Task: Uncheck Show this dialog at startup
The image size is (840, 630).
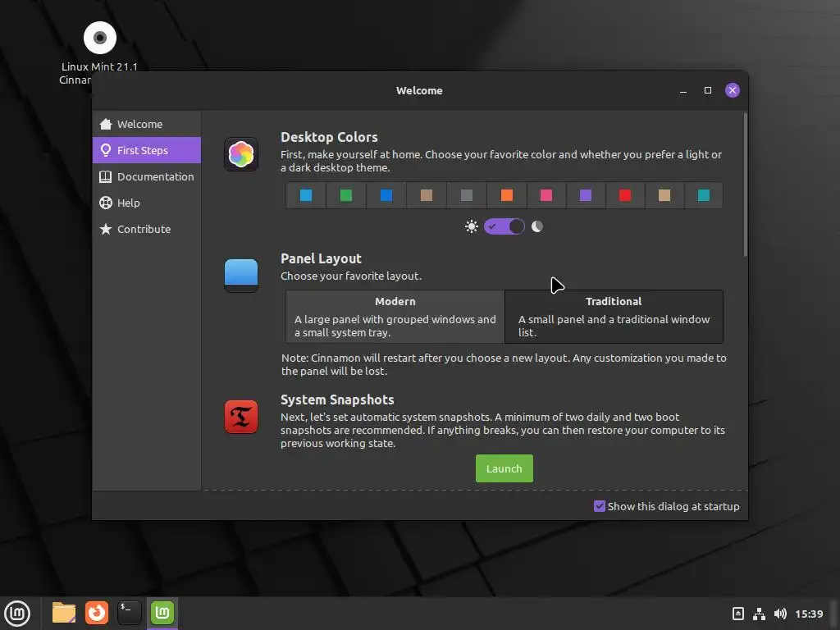Action: click(600, 506)
